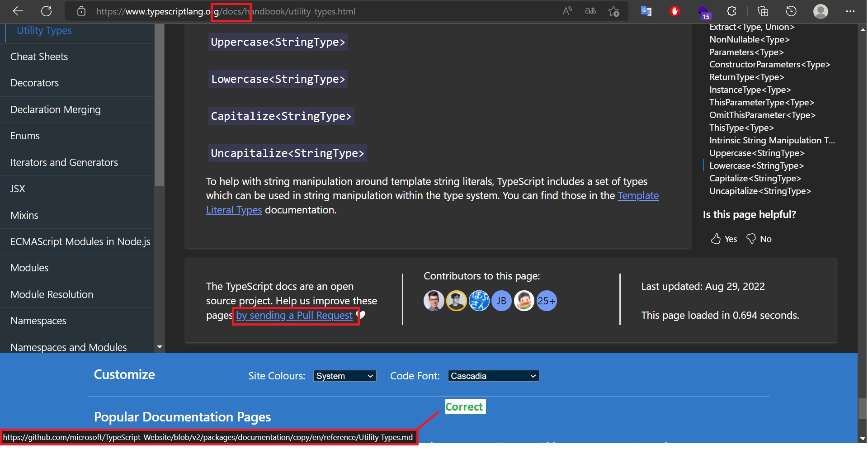Open Read Aloud icon in address bar

[x=567, y=11]
